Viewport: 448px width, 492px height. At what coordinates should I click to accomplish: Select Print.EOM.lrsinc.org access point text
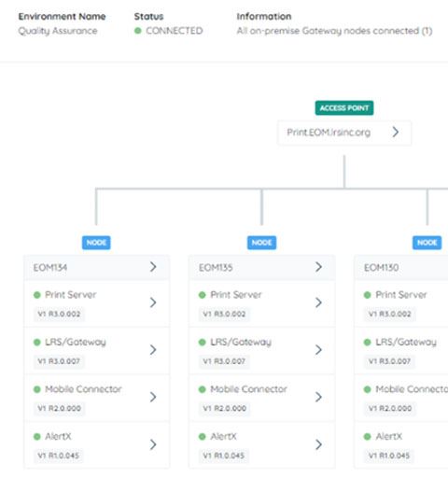[329, 133]
